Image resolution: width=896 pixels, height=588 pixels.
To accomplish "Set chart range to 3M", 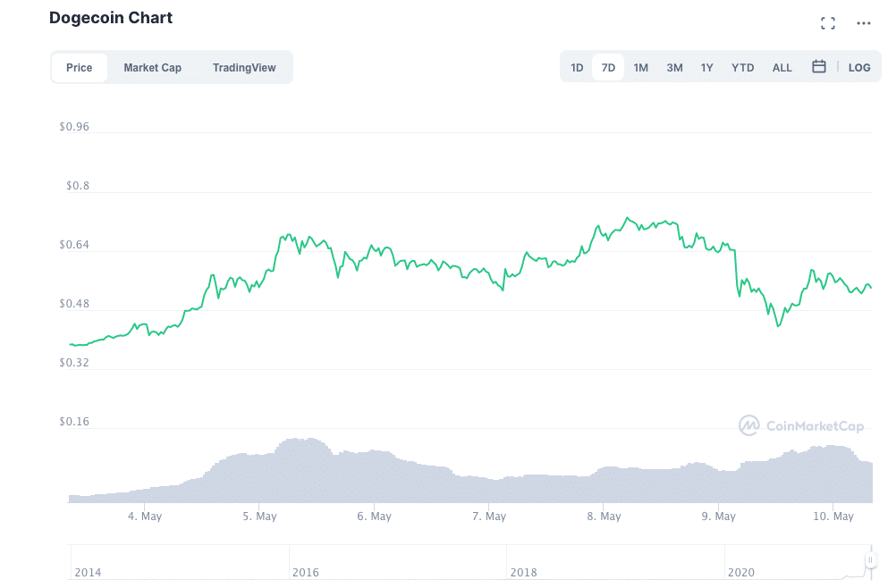I will tap(674, 68).
